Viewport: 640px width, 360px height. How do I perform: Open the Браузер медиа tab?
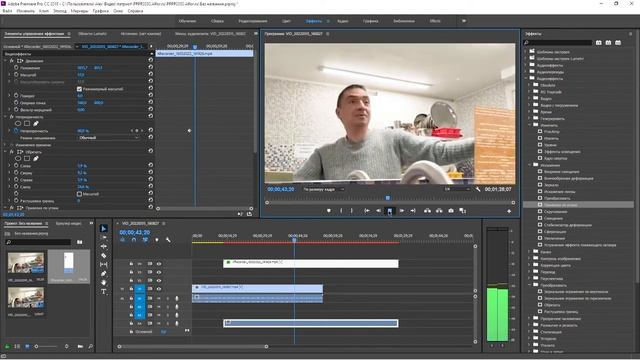[69, 224]
